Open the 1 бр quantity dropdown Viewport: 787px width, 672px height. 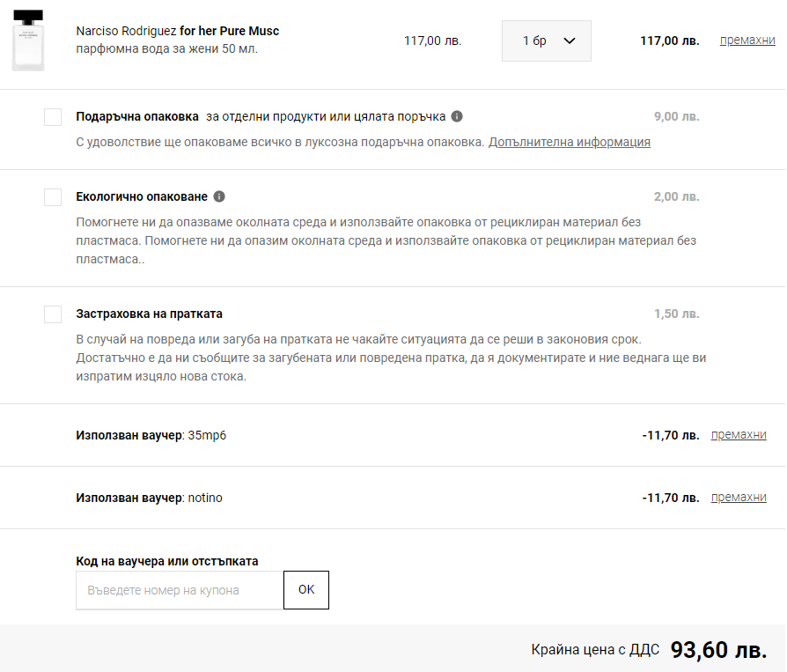pyautogui.click(x=546, y=41)
